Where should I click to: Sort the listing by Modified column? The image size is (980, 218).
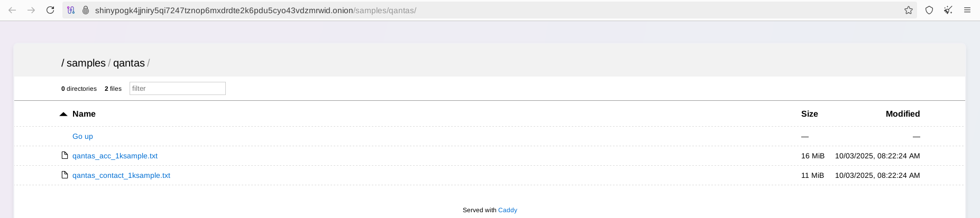(902, 113)
